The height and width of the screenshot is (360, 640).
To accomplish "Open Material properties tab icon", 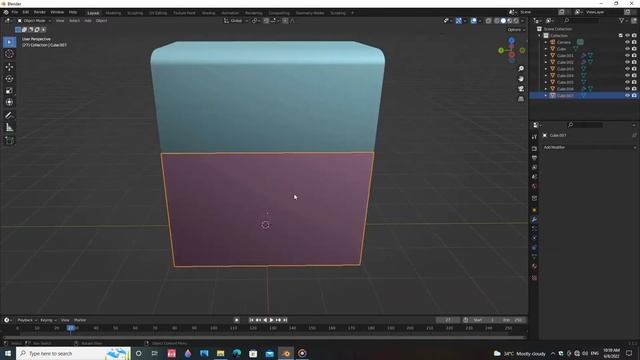I will click(534, 266).
